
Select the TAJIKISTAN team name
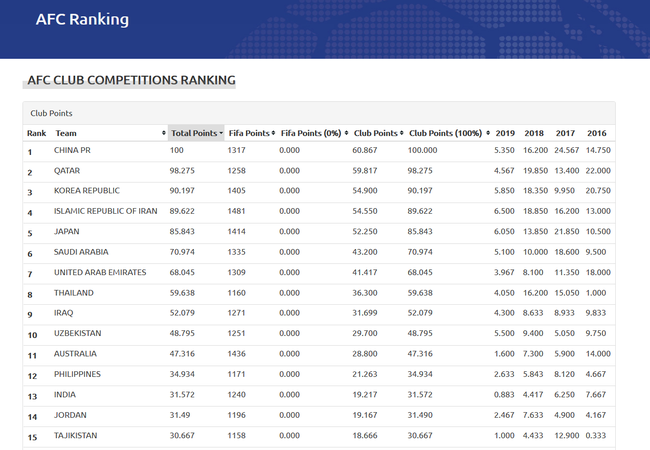(x=75, y=435)
